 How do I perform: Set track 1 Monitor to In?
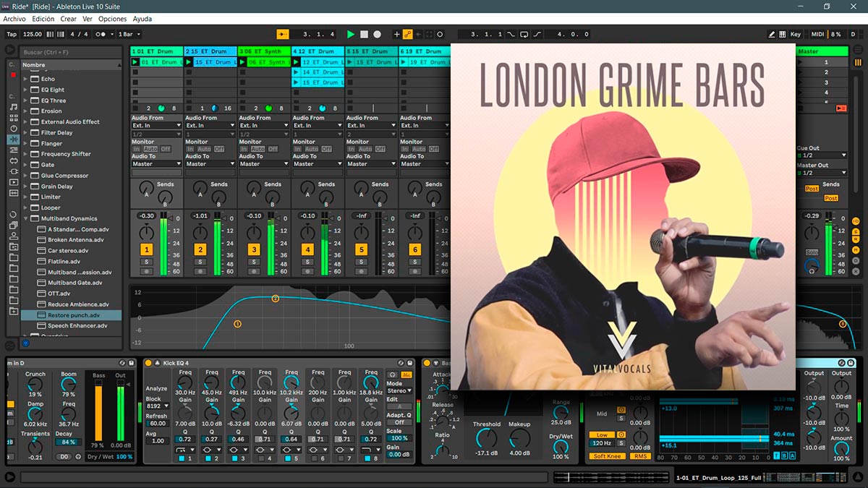[135, 149]
